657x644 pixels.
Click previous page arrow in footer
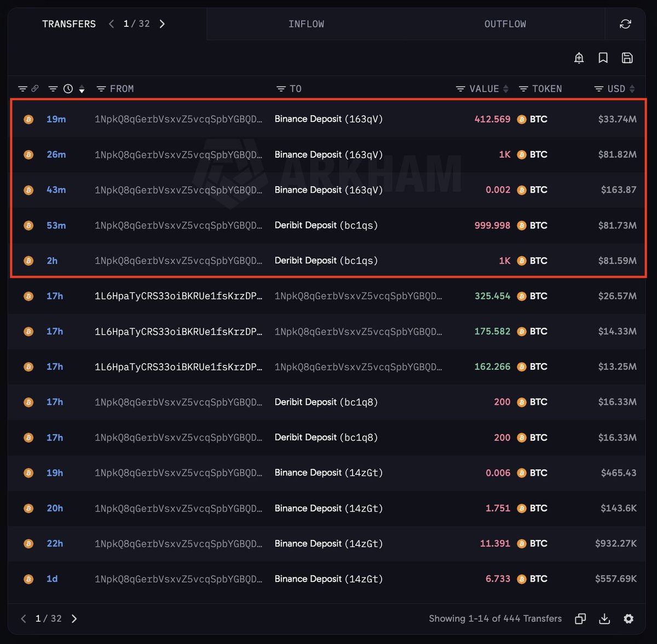pyautogui.click(x=24, y=619)
